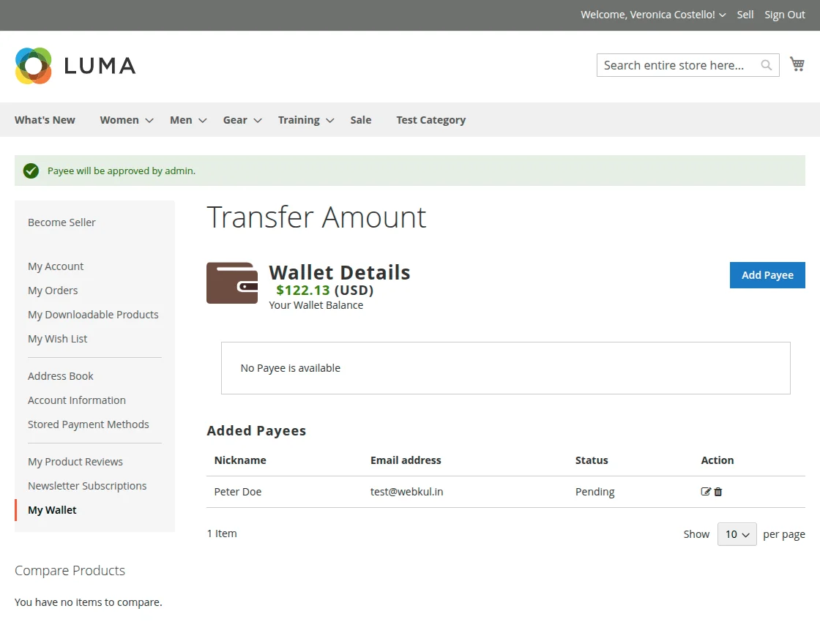Click the brown wallet icon
The image size is (820, 644).
click(x=232, y=284)
